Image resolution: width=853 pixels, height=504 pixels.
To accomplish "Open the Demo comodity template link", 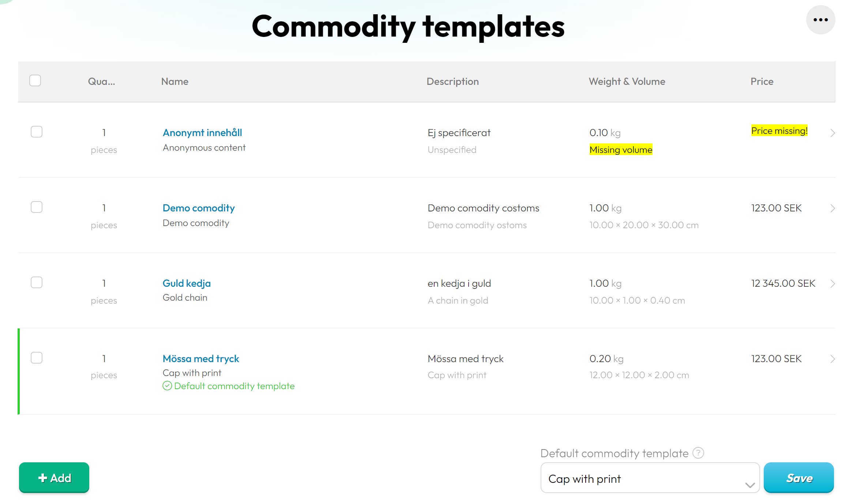I will 199,208.
